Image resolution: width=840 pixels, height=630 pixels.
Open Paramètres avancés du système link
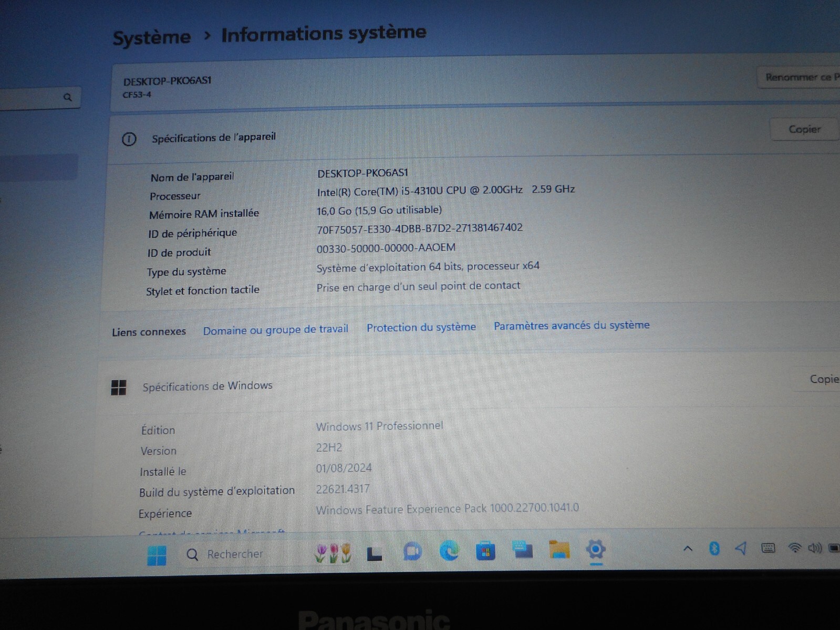pyautogui.click(x=572, y=325)
